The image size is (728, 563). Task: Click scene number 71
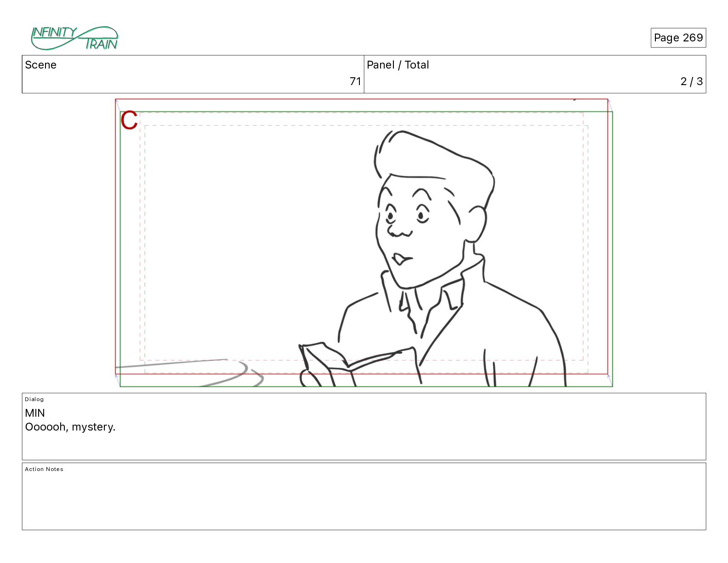point(355,81)
